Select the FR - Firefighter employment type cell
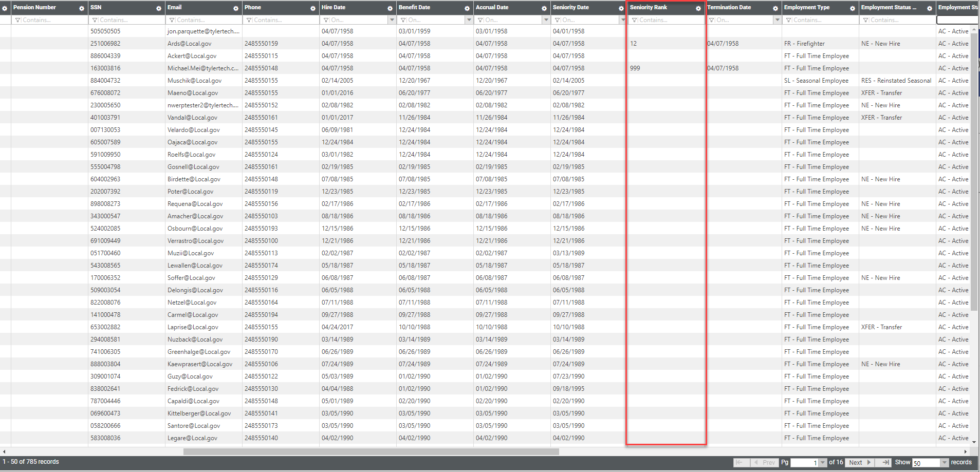Viewport: 980px width, 472px height. [x=805, y=44]
